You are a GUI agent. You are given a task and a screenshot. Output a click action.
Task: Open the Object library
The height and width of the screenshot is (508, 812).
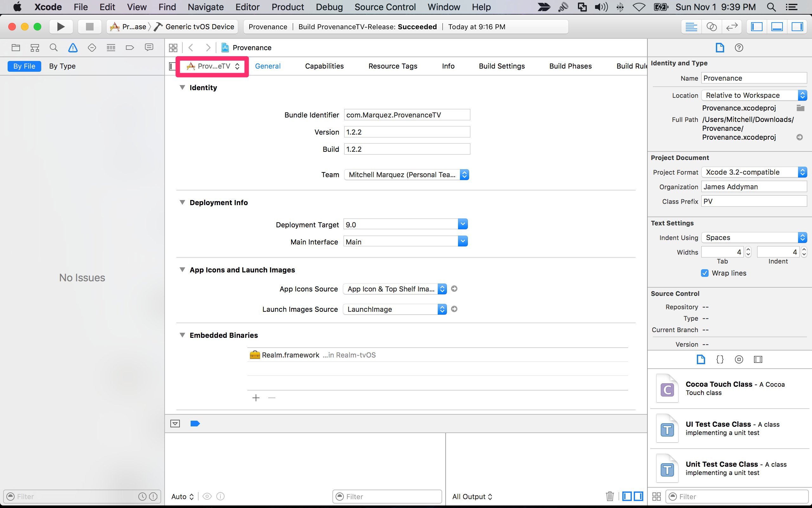[739, 359]
